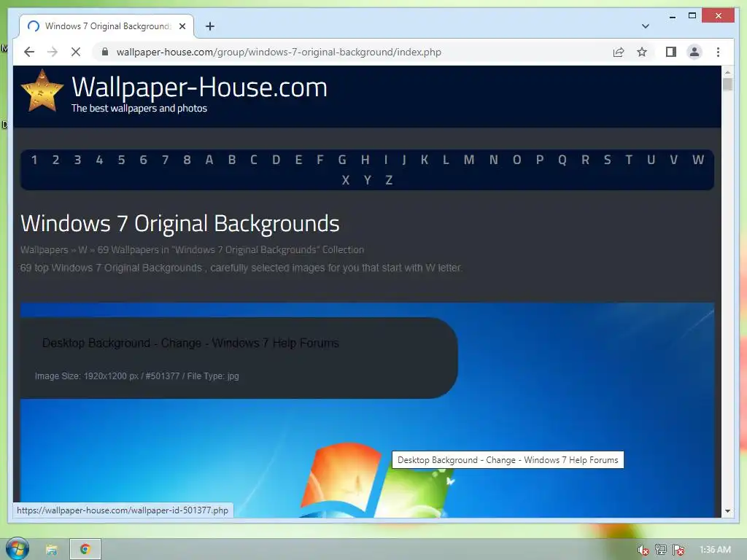
Task: Click the Chrome taskbar button
Action: [85, 550]
